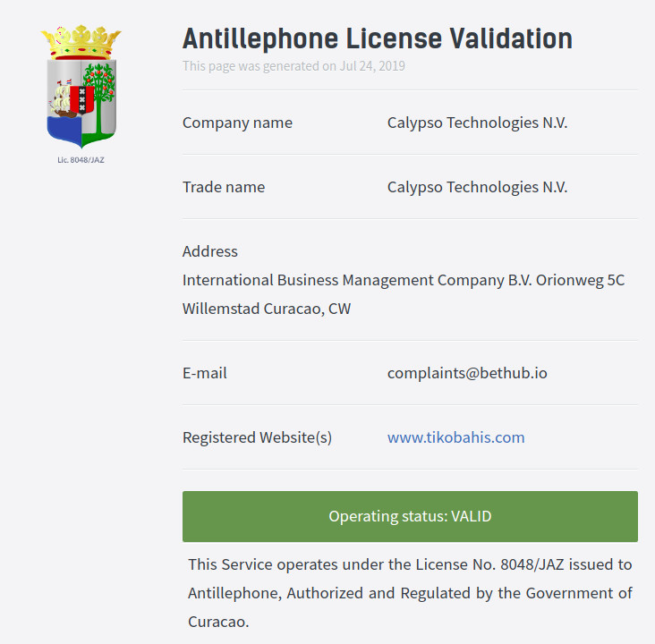Image resolution: width=655 pixels, height=644 pixels.
Task: Click the Lic. 8048/JAZ caption under the emblem
Action: point(81,160)
